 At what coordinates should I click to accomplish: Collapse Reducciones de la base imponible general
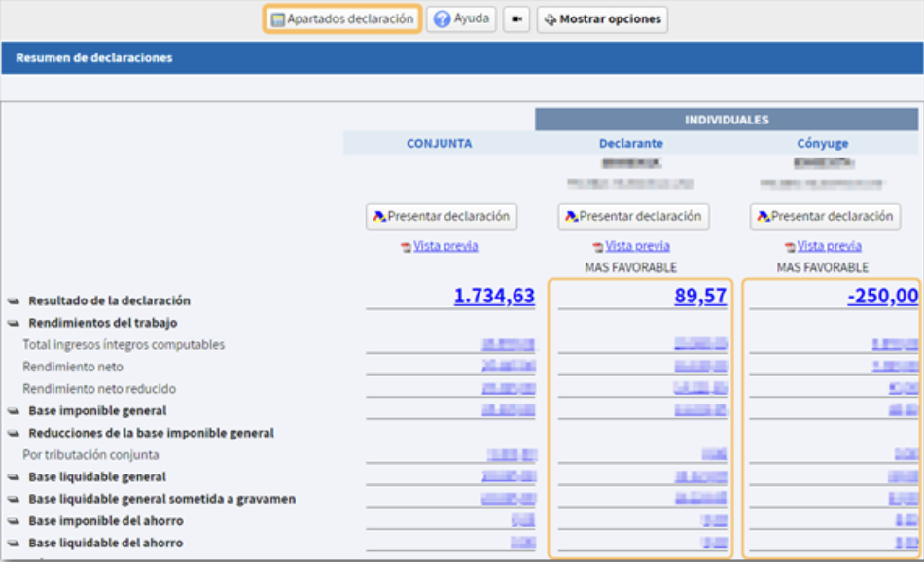tap(14, 433)
